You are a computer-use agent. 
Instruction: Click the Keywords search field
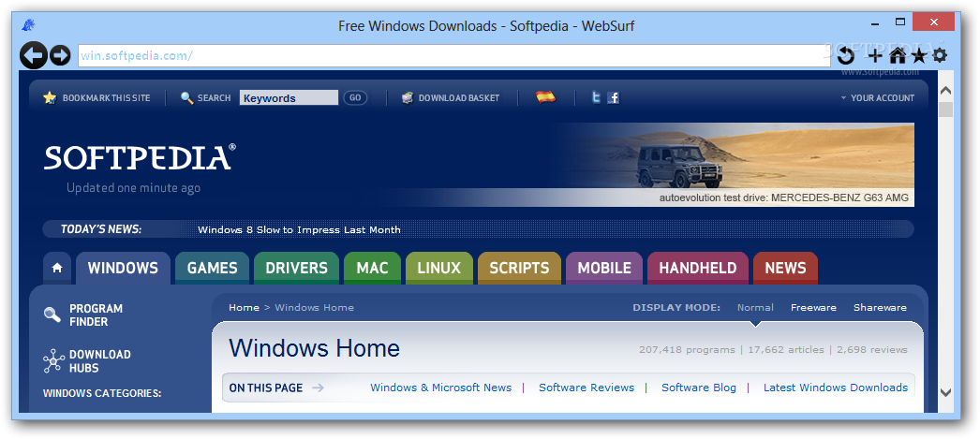coord(289,98)
